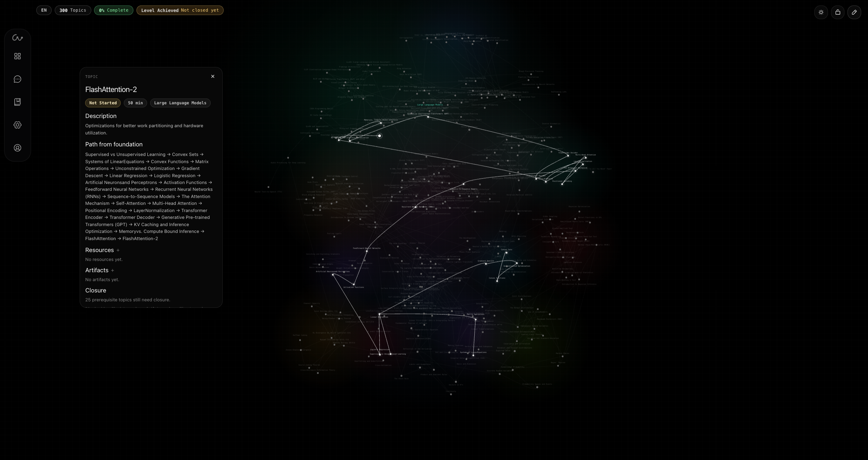Viewport: 868px width, 460px height.
Task: Select the Continuous Batching node
Action: coord(310,136)
